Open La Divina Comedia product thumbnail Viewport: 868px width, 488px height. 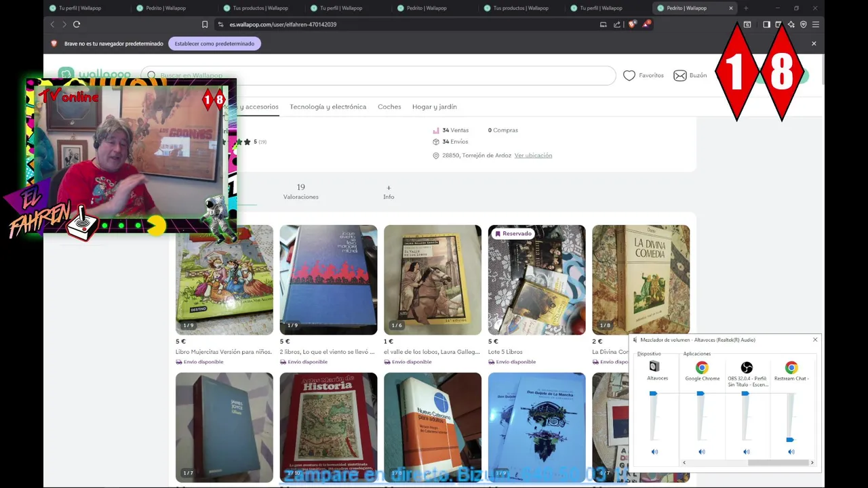[641, 280]
